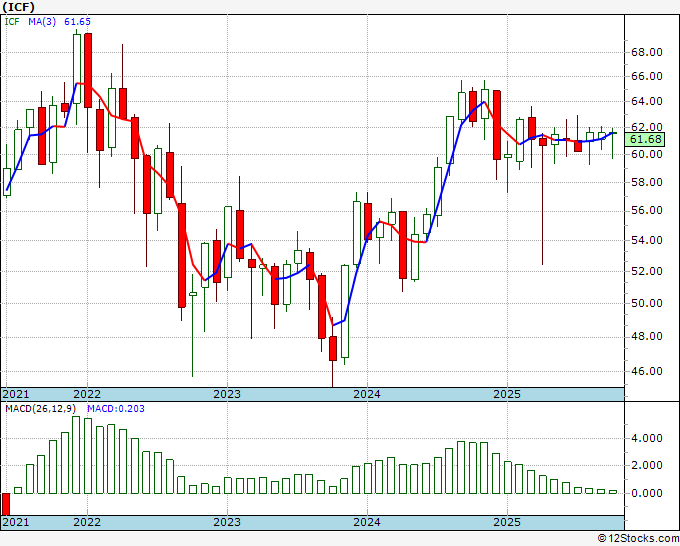Click the 4.000 MACD axis label
The width and height of the screenshot is (680, 546).
coord(647,438)
